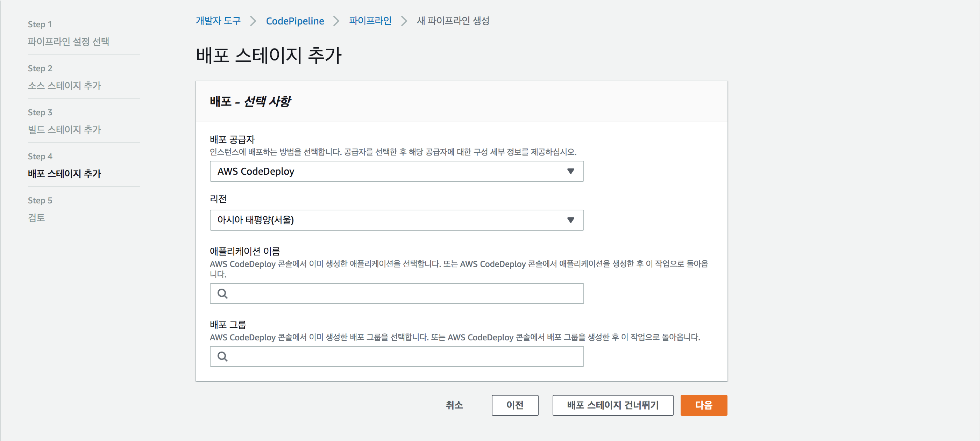980x441 pixels.
Task: Click the 배포 그룹 search input field
Action: tap(396, 356)
